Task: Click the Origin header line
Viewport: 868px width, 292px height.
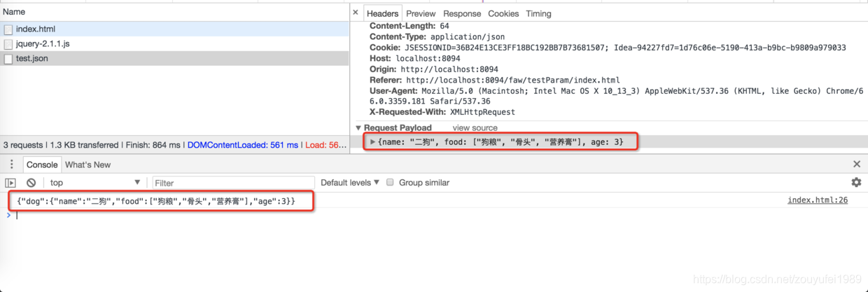Action: tap(434, 69)
